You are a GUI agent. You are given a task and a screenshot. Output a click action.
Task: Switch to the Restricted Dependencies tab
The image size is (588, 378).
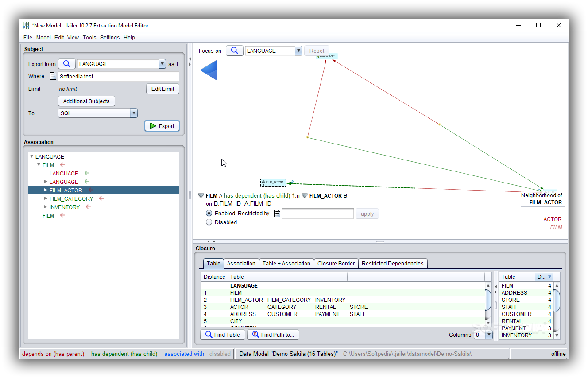click(392, 263)
